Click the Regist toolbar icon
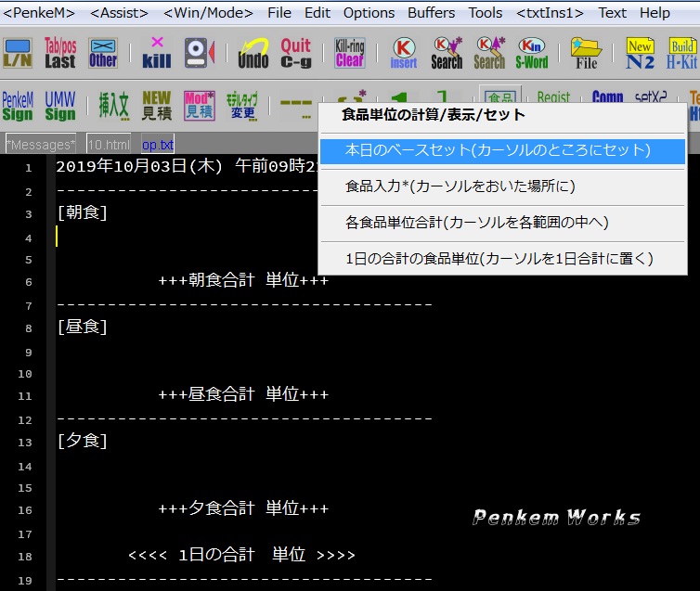Image resolution: width=700 pixels, height=591 pixels. coord(553,96)
